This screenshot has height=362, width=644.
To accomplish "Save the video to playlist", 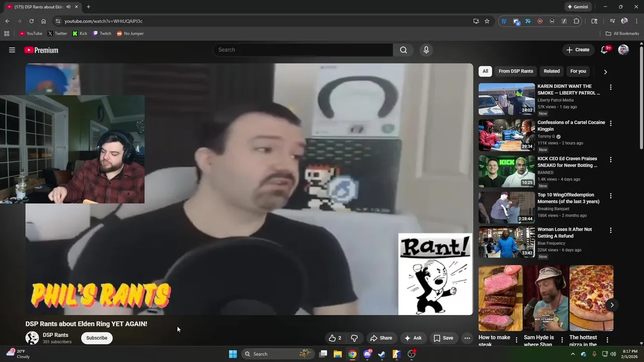I will (x=444, y=338).
